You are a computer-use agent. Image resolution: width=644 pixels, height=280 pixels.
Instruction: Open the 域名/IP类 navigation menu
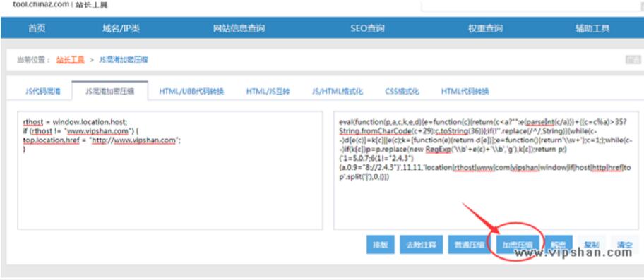tap(121, 29)
